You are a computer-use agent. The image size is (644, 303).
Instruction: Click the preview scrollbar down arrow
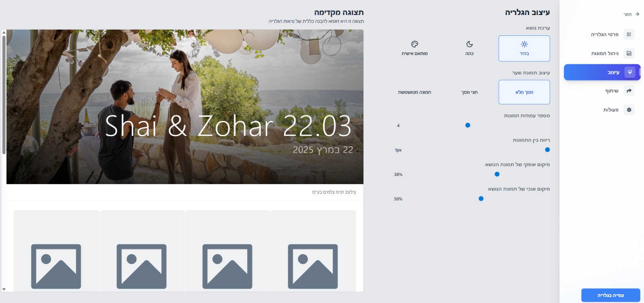coord(4,289)
